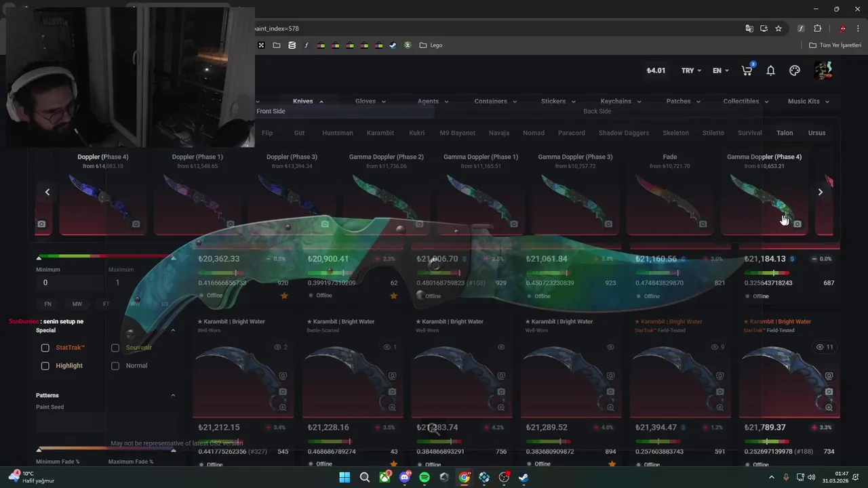Enable the Souvenir checkbox
868x488 pixels.
tap(115, 348)
